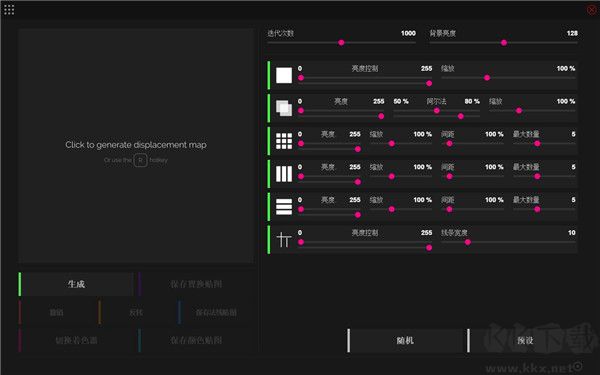Click the 迭代次数 slider handle
The width and height of the screenshot is (600, 375).
tap(341, 42)
